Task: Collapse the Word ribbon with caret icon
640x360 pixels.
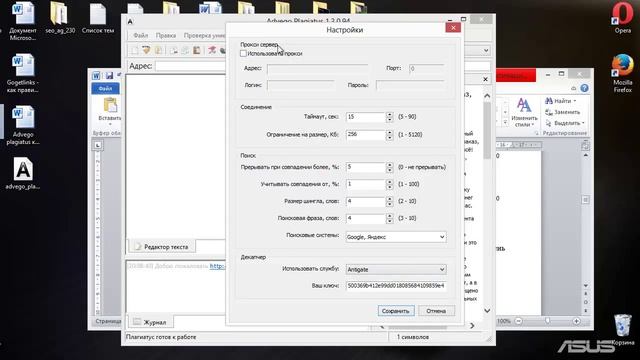Action: (573, 88)
